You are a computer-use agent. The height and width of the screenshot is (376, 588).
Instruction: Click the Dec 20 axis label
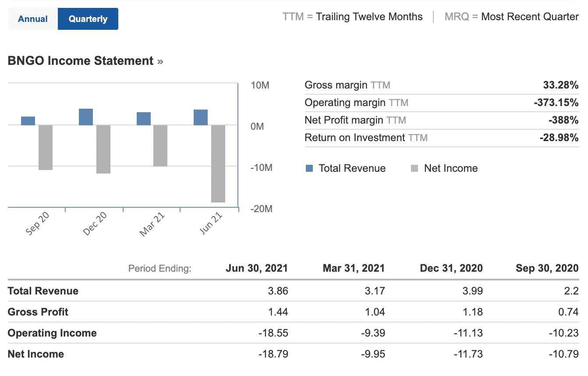(95, 224)
